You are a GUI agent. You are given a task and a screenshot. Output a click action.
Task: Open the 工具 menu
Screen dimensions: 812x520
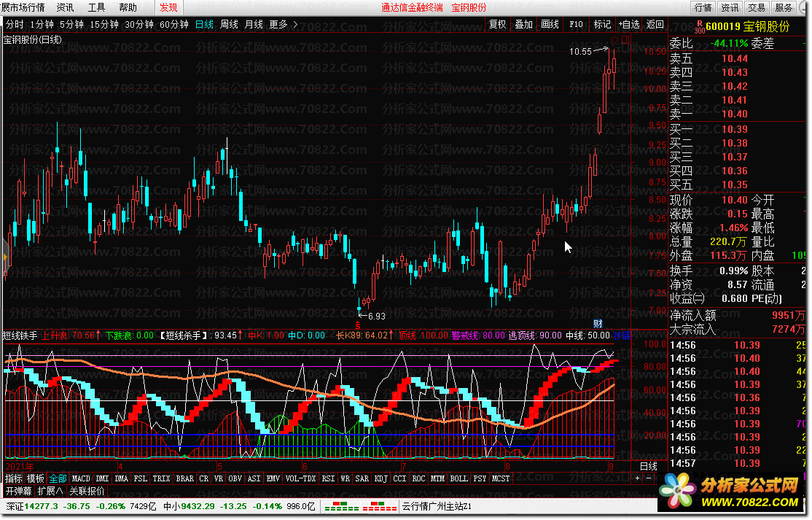click(x=96, y=7)
